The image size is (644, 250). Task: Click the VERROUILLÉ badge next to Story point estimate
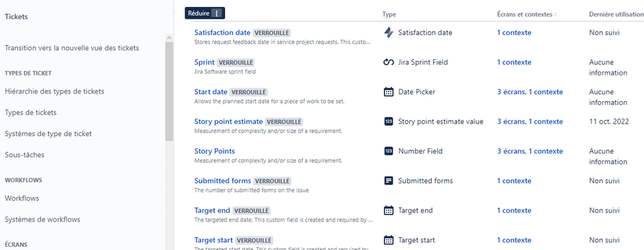coord(284,122)
